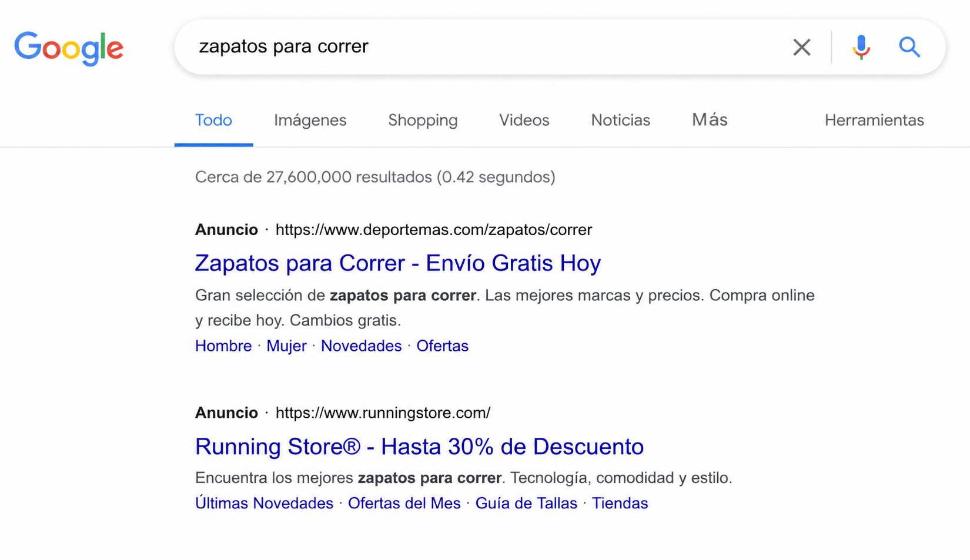The width and height of the screenshot is (970, 560).
Task: Click the 'Gran selección de zapatos para correr' description
Action: [x=504, y=307]
